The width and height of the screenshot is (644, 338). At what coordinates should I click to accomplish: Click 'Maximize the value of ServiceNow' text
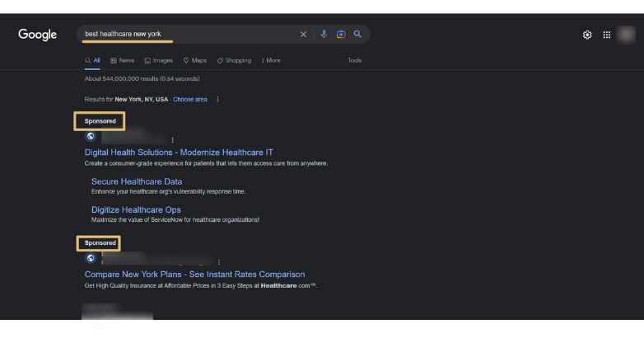tap(175, 220)
